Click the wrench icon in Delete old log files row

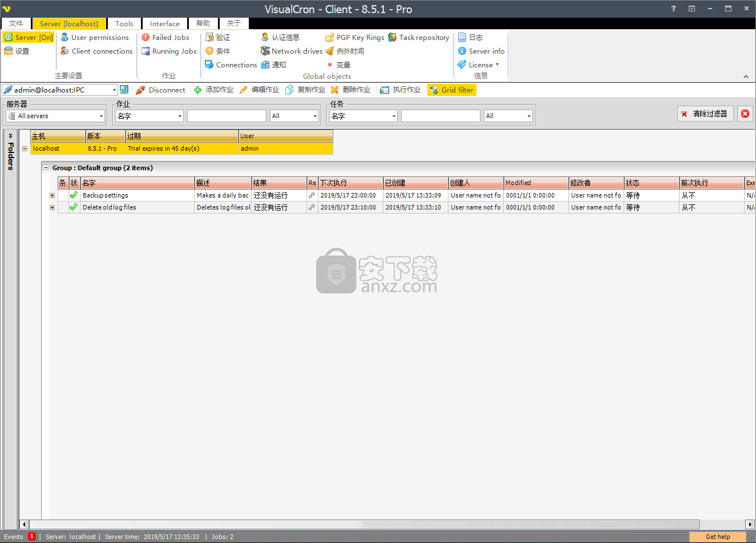pyautogui.click(x=312, y=207)
